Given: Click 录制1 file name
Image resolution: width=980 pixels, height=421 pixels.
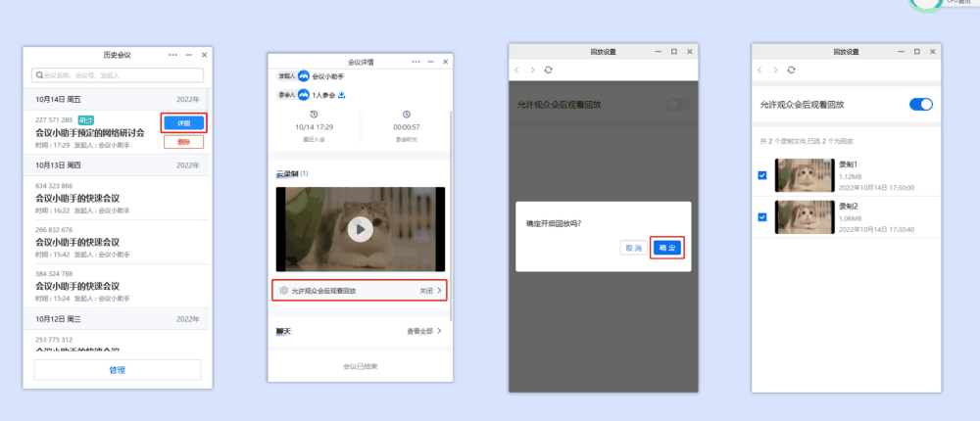Looking at the screenshot, I should [x=850, y=164].
